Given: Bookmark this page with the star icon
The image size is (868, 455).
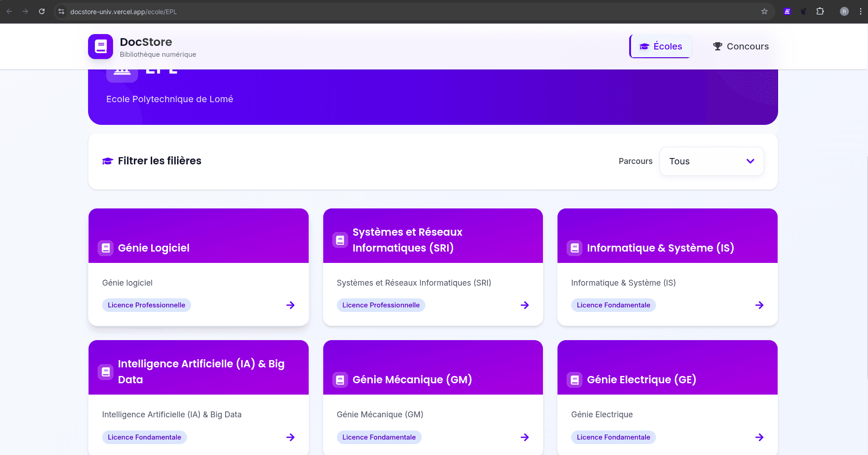Looking at the screenshot, I should point(764,11).
